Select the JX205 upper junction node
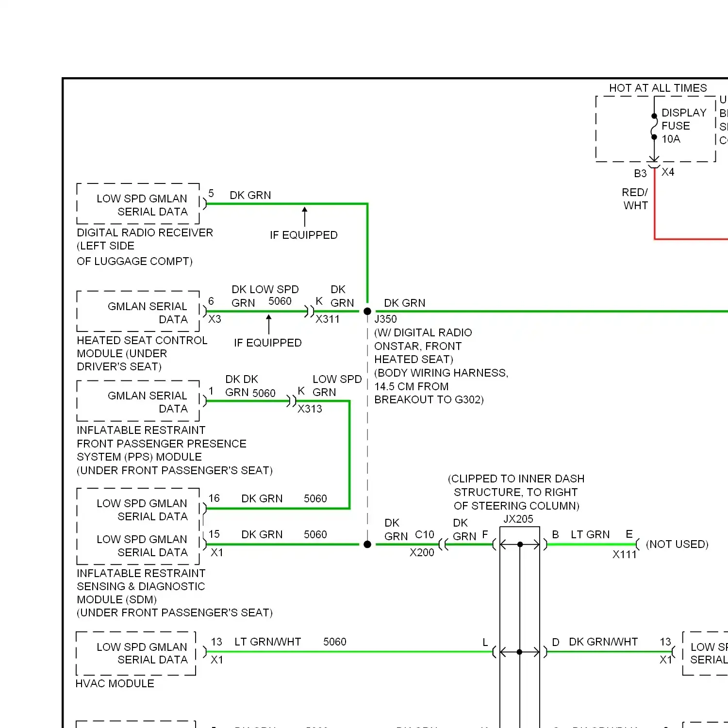This screenshot has width=728, height=728. [520, 545]
